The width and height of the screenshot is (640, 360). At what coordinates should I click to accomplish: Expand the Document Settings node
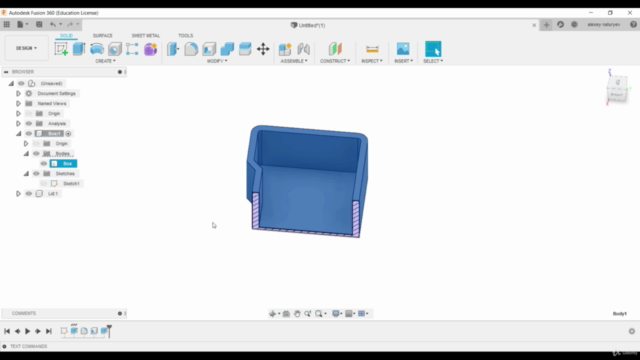[x=18, y=93]
